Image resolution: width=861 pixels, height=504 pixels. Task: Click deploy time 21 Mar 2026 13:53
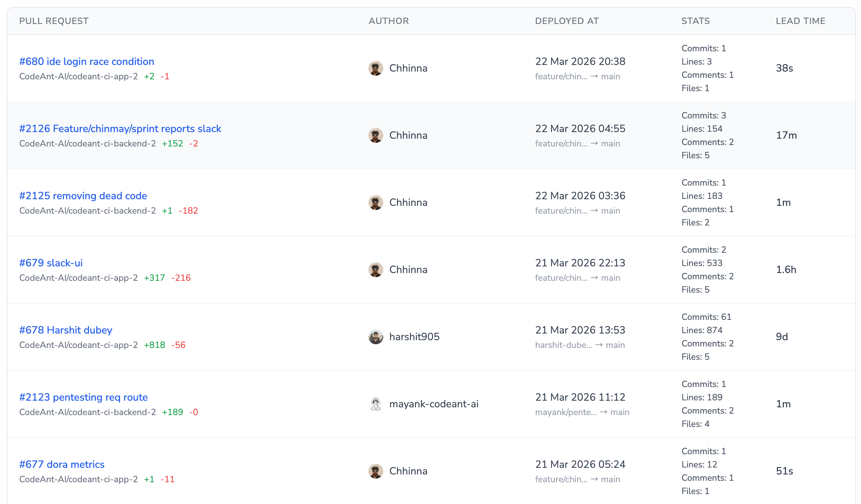click(580, 330)
